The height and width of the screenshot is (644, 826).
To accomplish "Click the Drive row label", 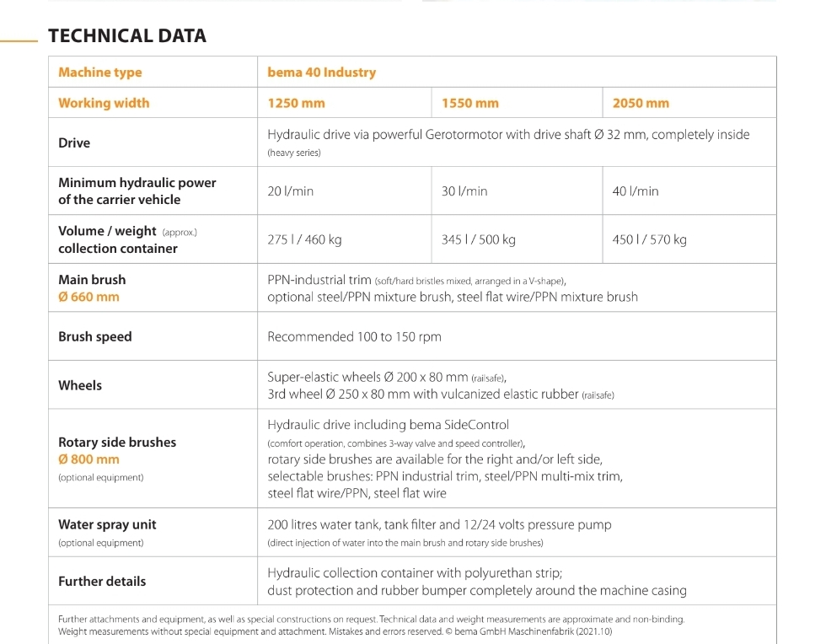I will pos(74,142).
